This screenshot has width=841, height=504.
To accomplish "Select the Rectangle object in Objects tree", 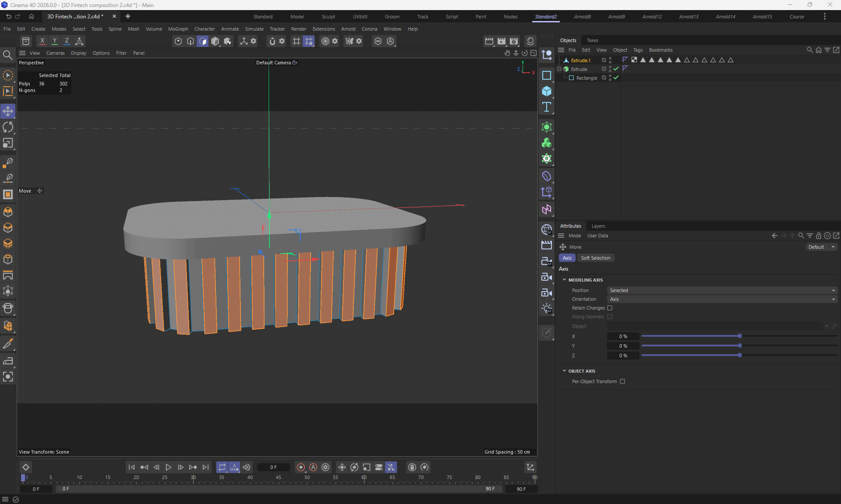I will point(587,78).
